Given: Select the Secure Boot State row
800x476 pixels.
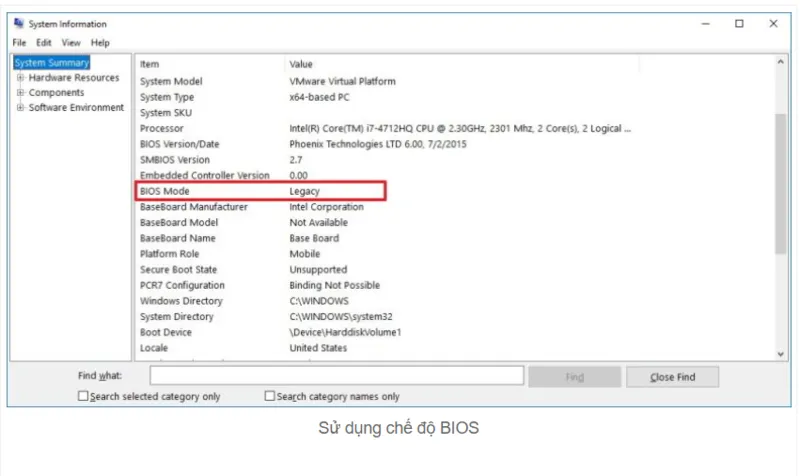Looking at the screenshot, I should coord(385,270).
